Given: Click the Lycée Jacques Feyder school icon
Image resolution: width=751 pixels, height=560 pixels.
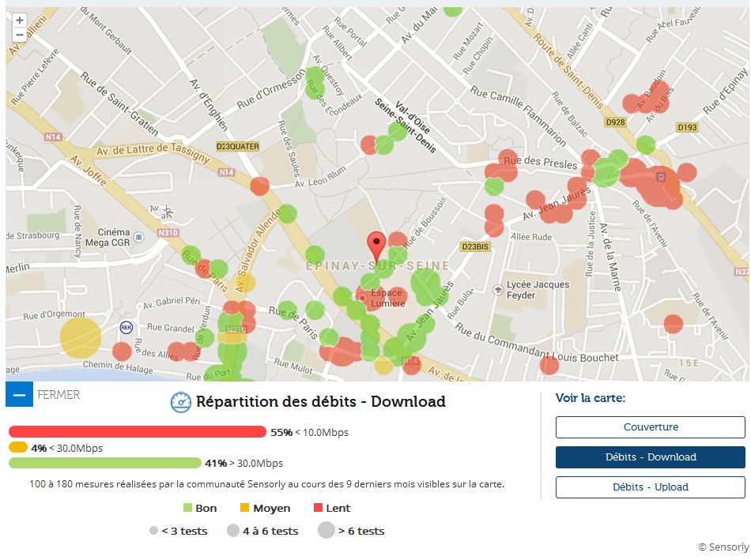Looking at the screenshot, I should (499, 290).
